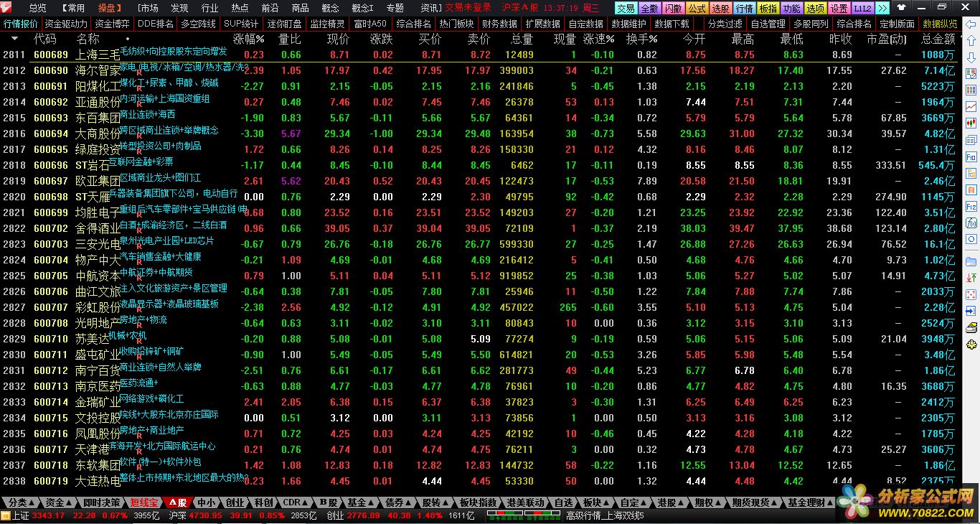Expand the 分类 bottom tab arrow
The width and height of the screenshot is (980, 524).
click(31, 503)
